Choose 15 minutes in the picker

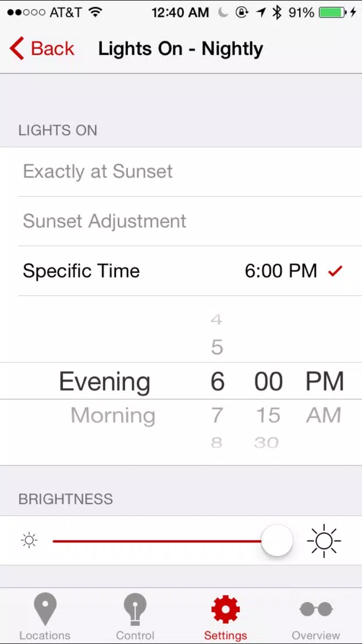pos(268,415)
